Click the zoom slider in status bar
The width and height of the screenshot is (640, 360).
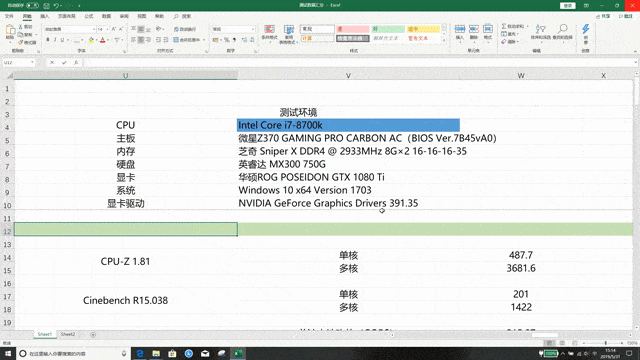[605, 343]
